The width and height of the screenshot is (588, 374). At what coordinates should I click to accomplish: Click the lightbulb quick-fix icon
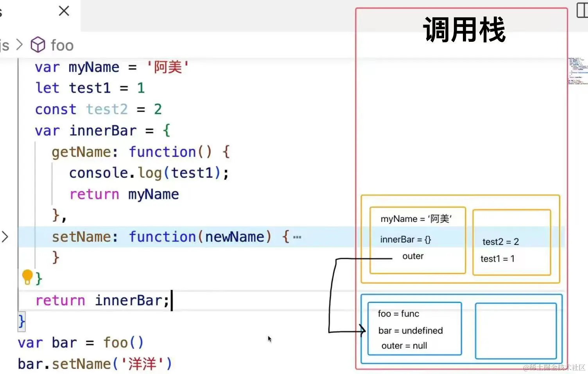(27, 277)
